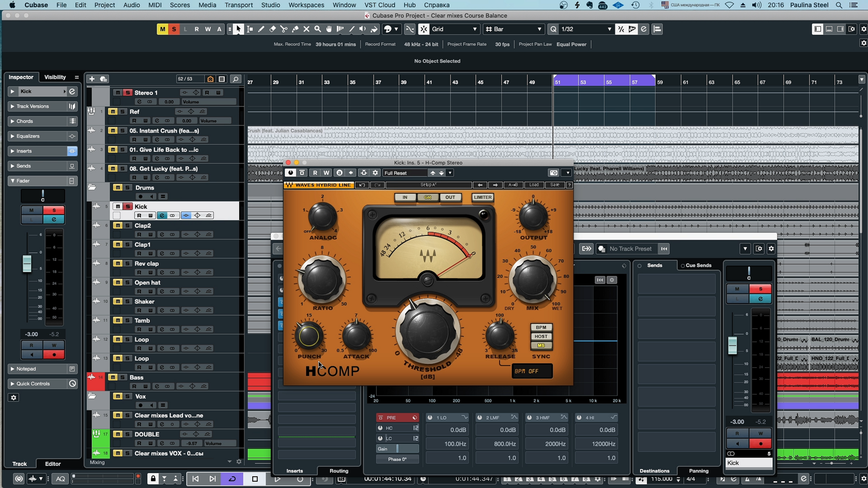Go to previous marker in transport
868x488 pixels.
pos(195,479)
